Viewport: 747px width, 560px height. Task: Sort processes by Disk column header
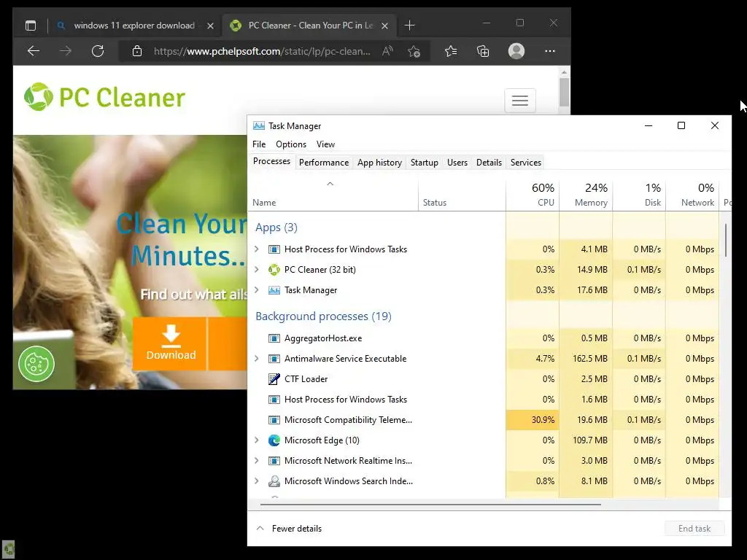coord(639,195)
